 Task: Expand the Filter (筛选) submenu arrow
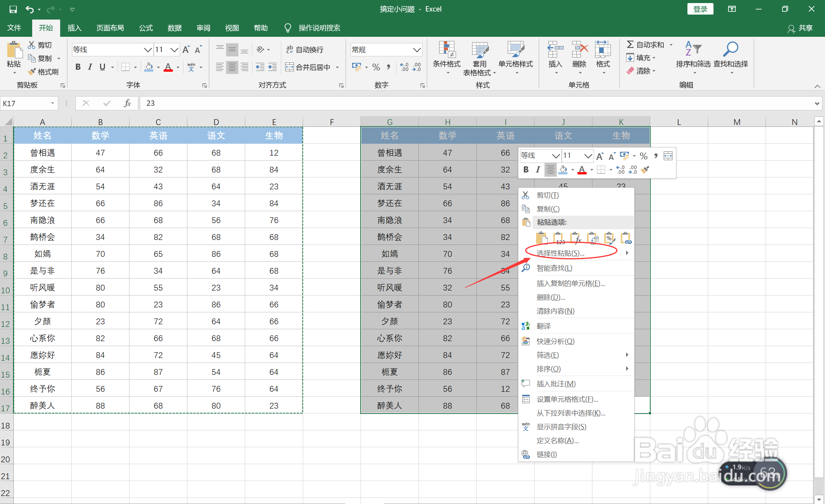click(x=627, y=355)
